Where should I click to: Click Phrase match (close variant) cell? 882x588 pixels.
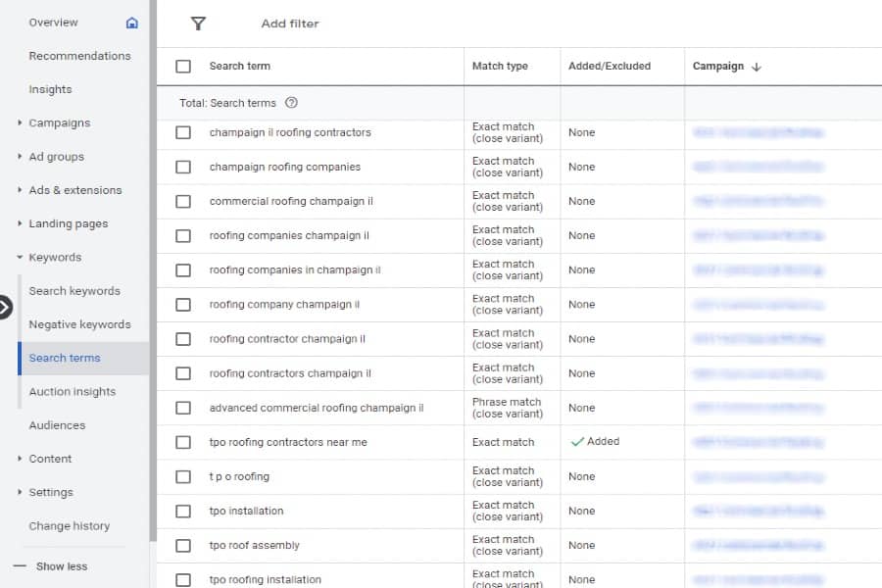pos(508,408)
